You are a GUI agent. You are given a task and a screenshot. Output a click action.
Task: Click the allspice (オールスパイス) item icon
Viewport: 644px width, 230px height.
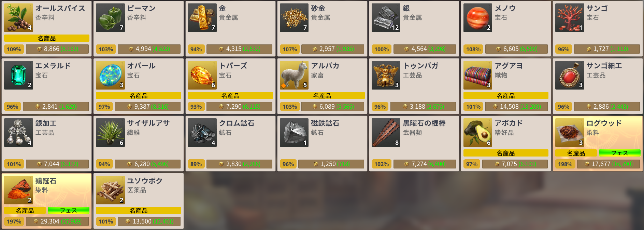(18, 18)
